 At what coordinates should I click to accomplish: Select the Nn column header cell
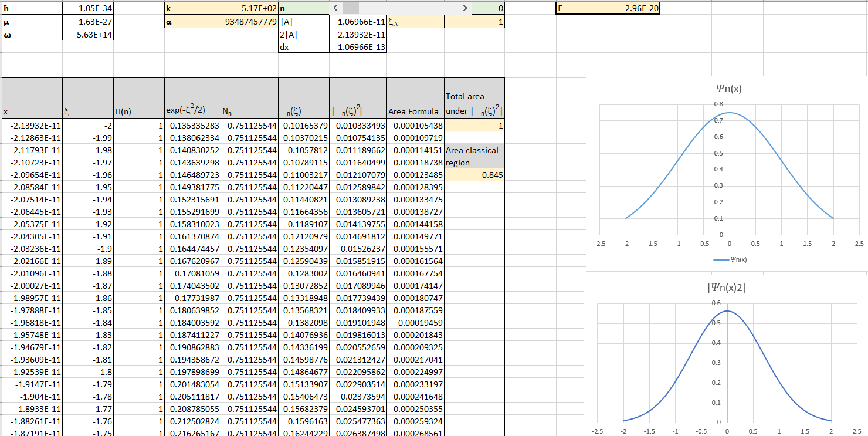pyautogui.click(x=250, y=98)
